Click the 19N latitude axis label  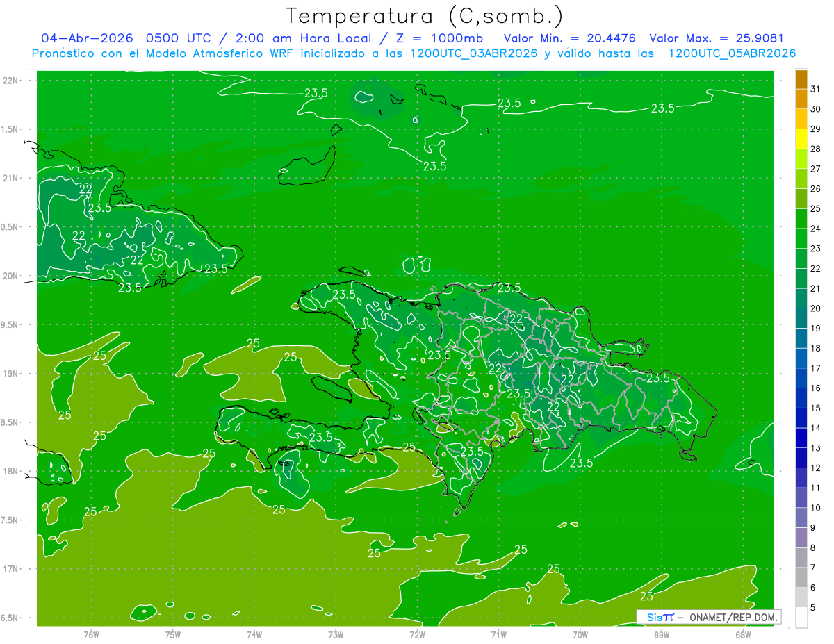10,374
